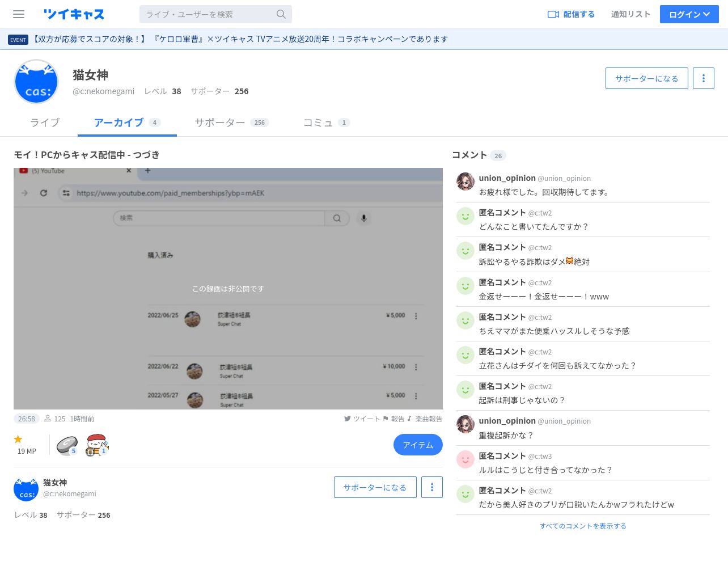Click avatar of だから美人好き comment

(465, 494)
